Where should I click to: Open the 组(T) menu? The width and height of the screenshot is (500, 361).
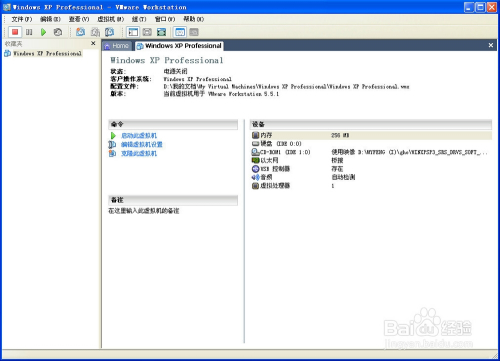[139, 19]
